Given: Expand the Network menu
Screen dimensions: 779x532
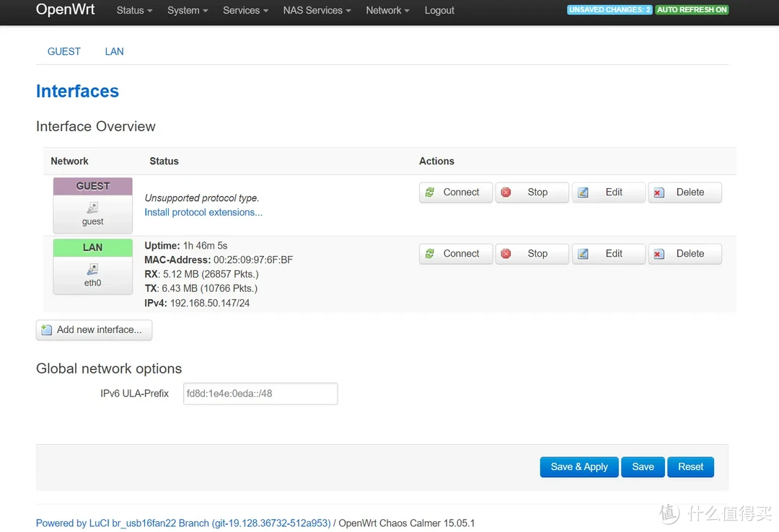Looking at the screenshot, I should pos(387,10).
